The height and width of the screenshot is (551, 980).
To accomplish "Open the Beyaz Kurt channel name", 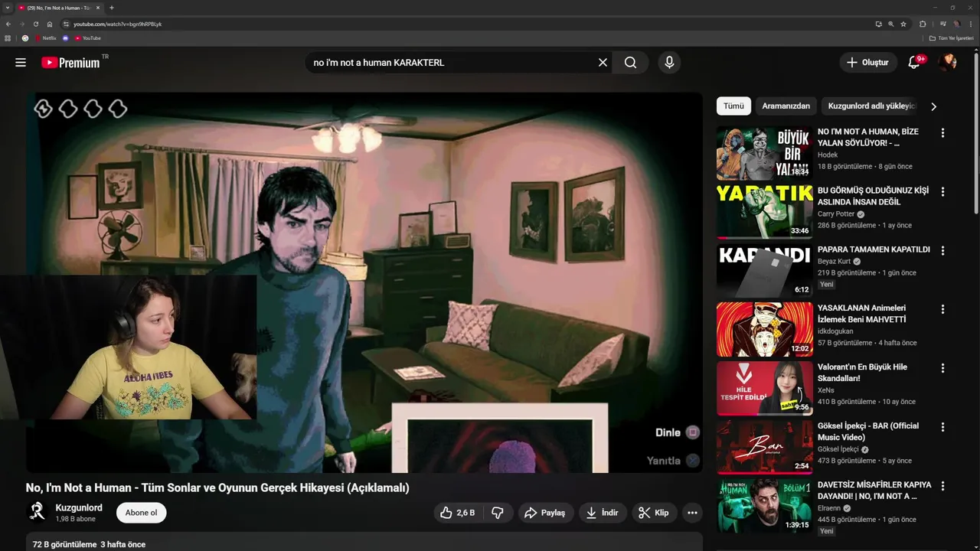I will point(834,261).
